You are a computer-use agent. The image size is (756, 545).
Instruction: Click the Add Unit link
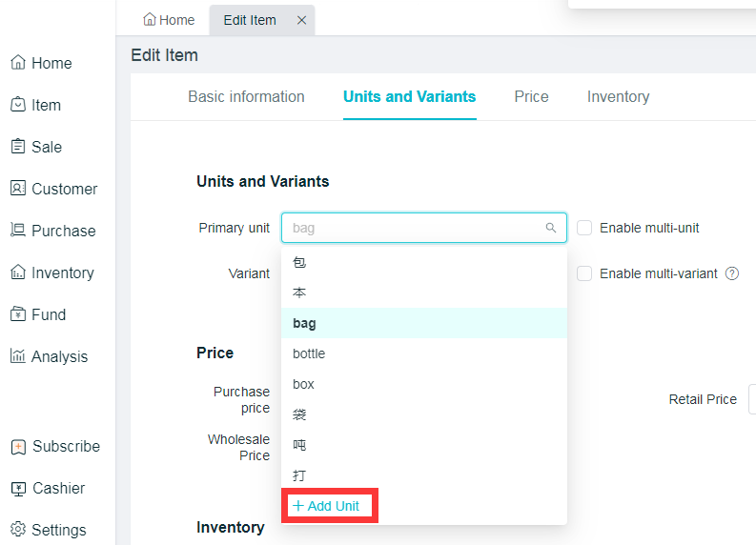pyautogui.click(x=327, y=506)
